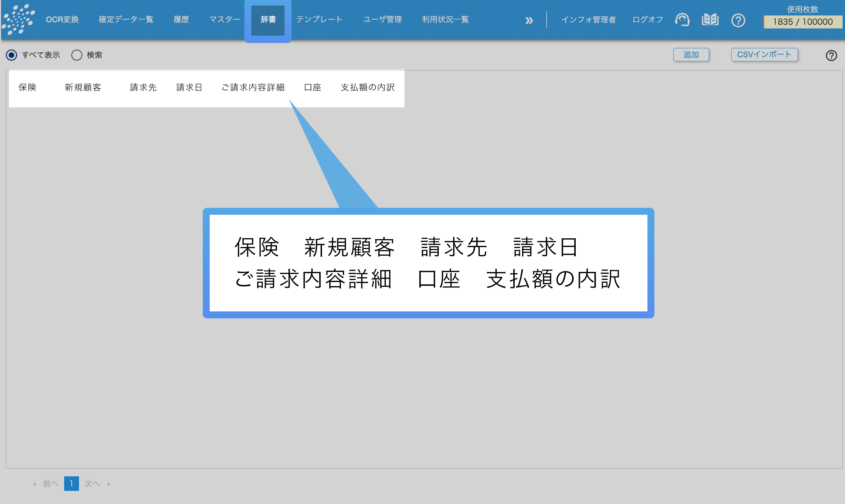The image size is (845, 504).
Task: Open the headset support icon
Action: [682, 20]
